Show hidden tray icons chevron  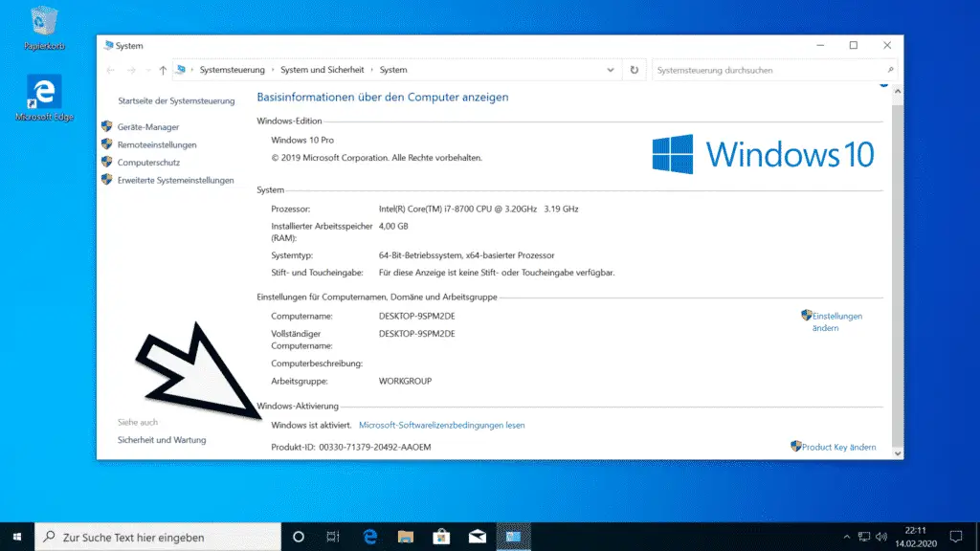tap(846, 537)
